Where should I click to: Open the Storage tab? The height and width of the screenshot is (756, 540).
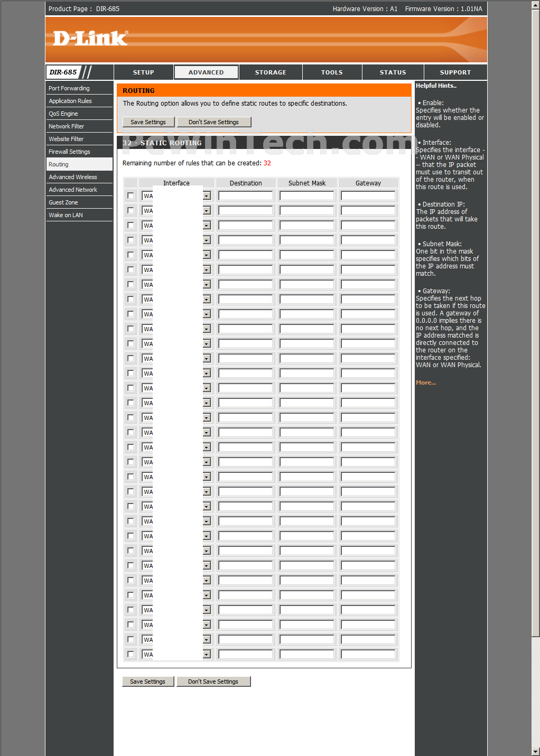[x=271, y=72]
